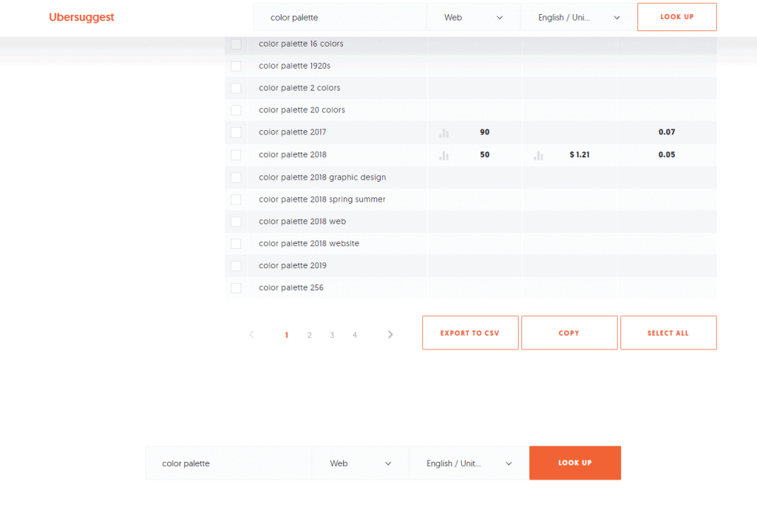
Task: Click the Ubersuggest logo
Action: 81,17
